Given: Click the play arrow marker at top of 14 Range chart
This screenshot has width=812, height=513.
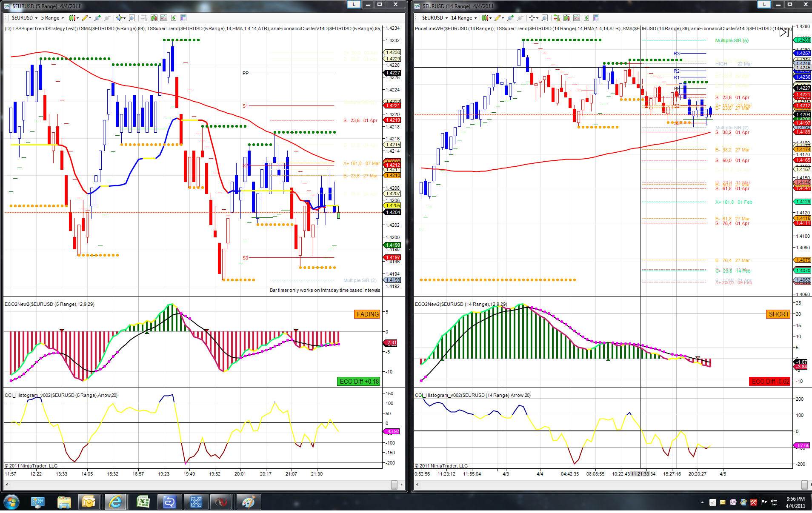Looking at the screenshot, I should tap(784, 32).
